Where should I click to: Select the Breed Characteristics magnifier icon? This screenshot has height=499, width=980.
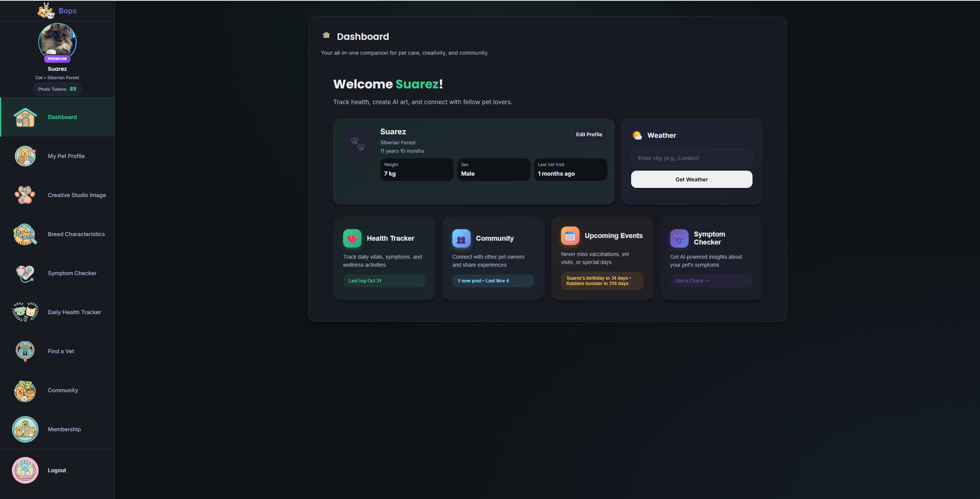coord(25,234)
